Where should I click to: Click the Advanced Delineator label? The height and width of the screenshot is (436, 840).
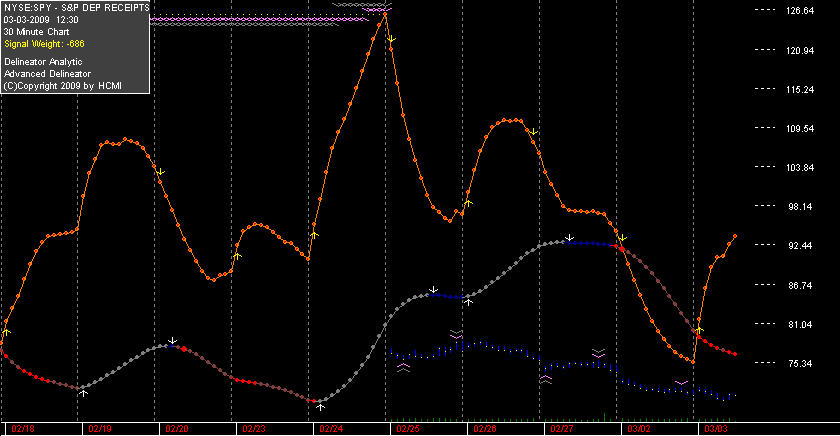[47, 74]
